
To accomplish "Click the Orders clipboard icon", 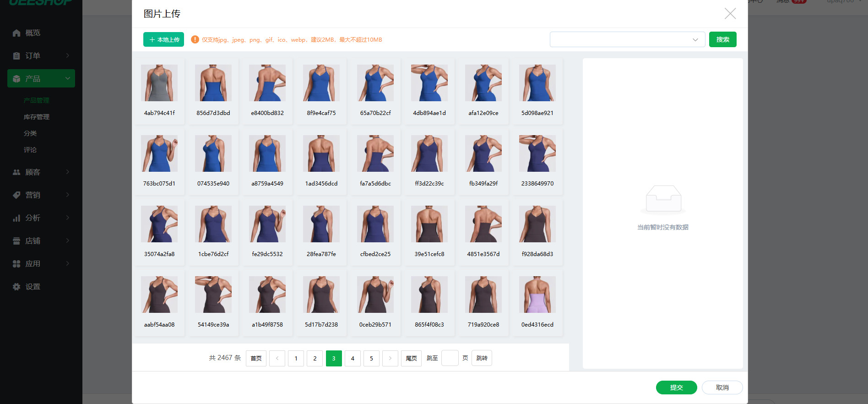I will tap(16, 56).
